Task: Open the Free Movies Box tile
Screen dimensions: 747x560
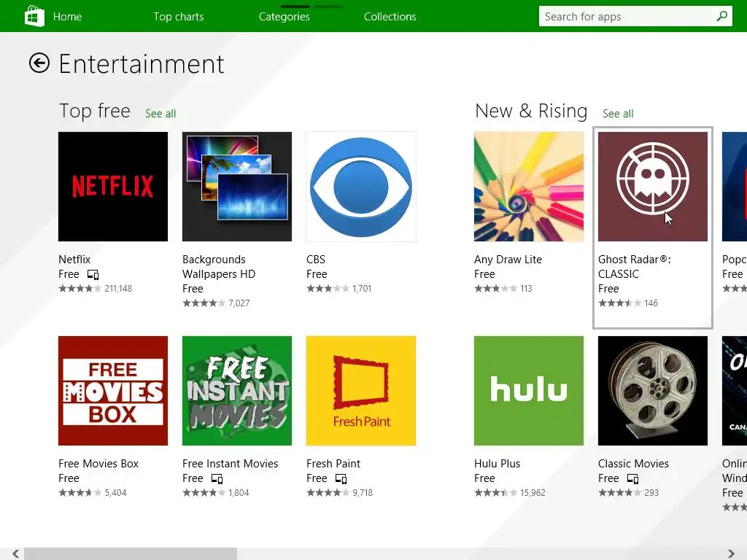Action: [x=113, y=391]
